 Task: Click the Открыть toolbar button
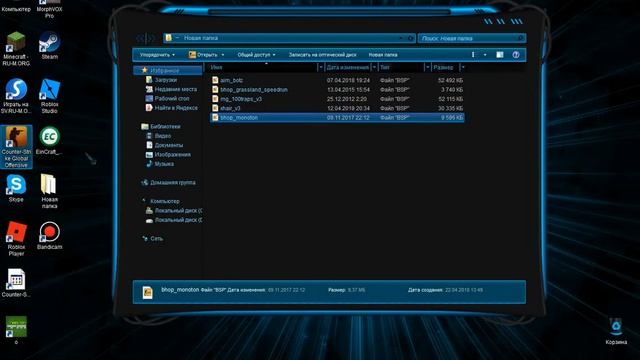pos(203,55)
